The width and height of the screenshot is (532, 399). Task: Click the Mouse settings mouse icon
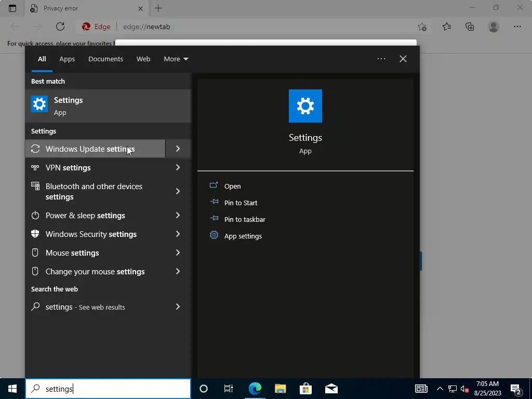35,252
